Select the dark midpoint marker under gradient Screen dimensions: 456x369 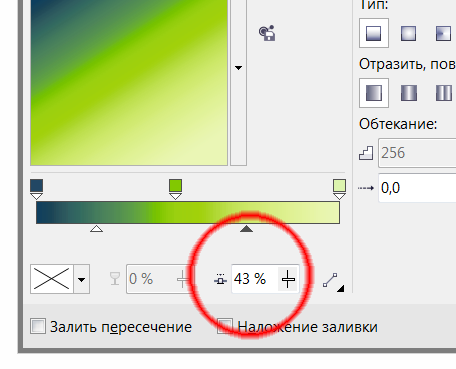point(246,229)
